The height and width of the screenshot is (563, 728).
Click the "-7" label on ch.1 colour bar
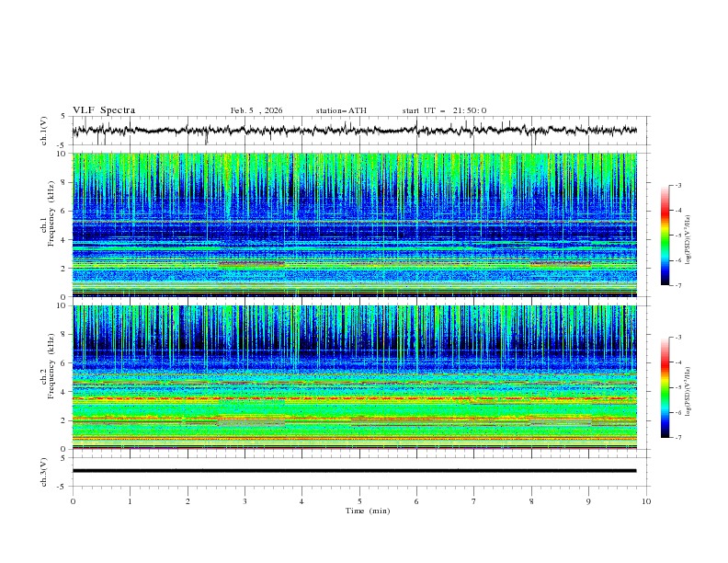click(678, 285)
